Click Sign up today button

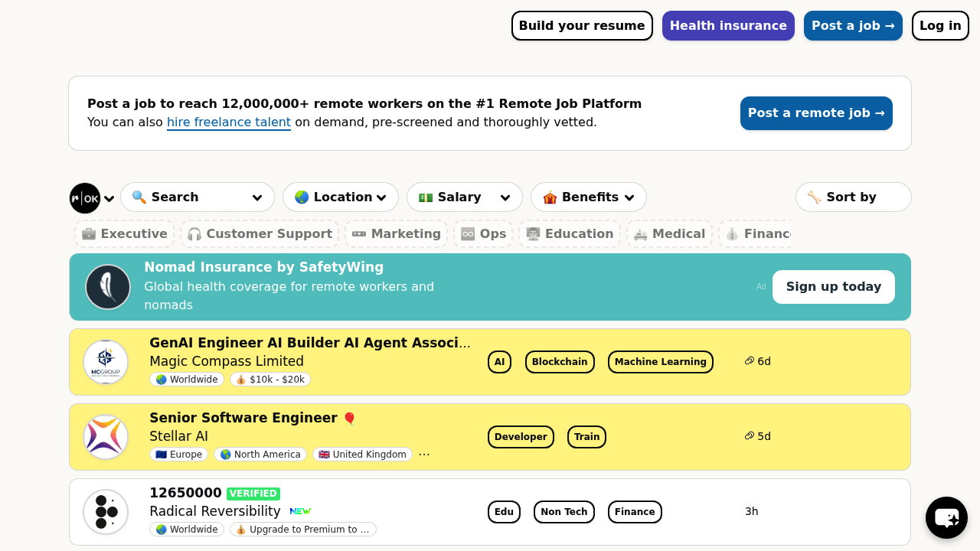tap(834, 287)
